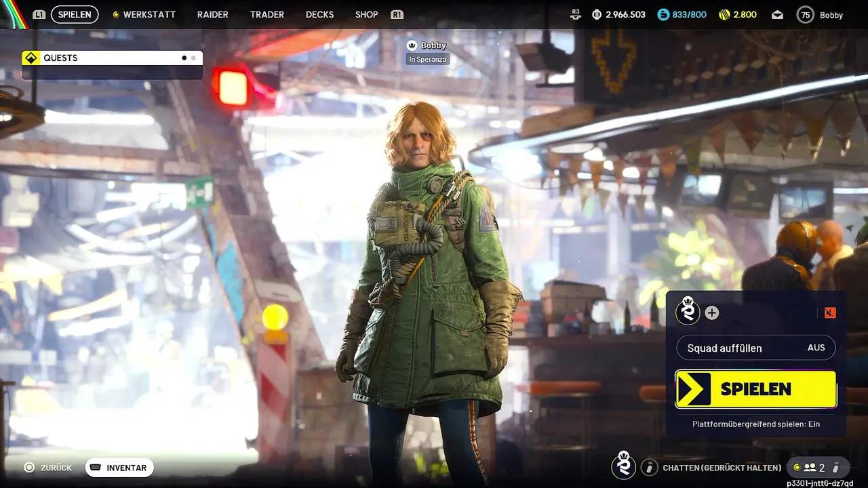
Task: Click the Bobby name tag above character
Action: pos(433,45)
